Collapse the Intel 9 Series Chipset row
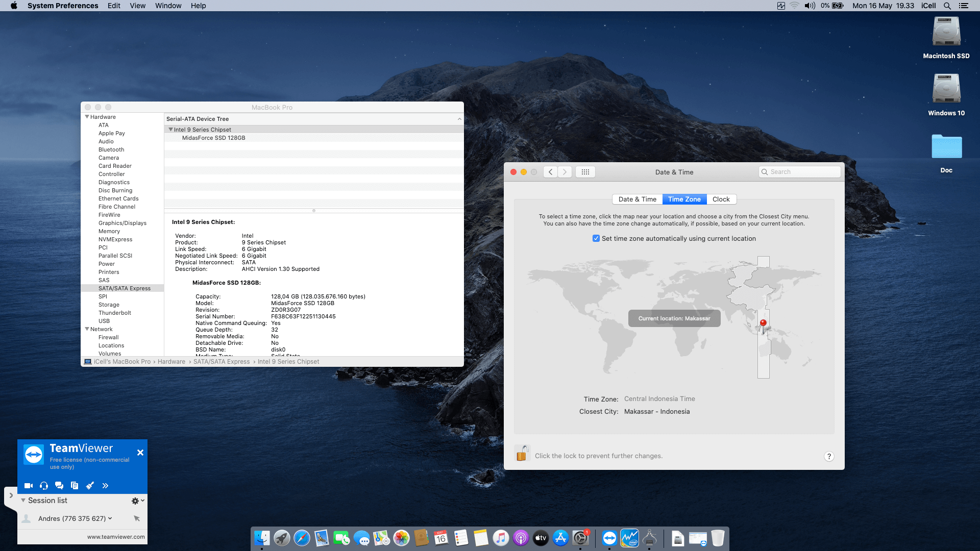Viewport: 980px width, 551px height. pos(170,130)
